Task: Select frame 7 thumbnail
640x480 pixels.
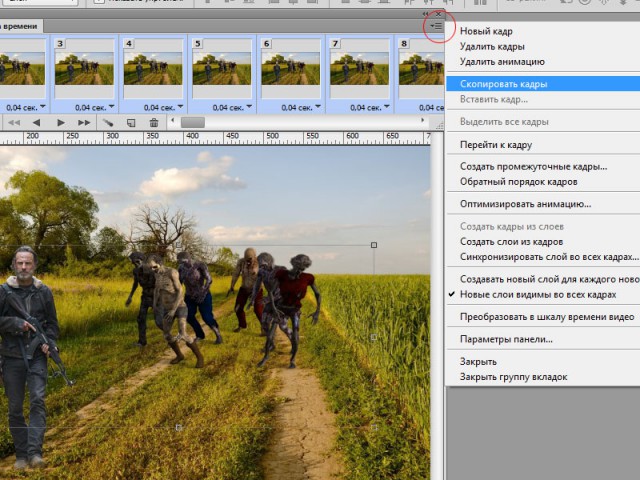Action: pyautogui.click(x=359, y=68)
